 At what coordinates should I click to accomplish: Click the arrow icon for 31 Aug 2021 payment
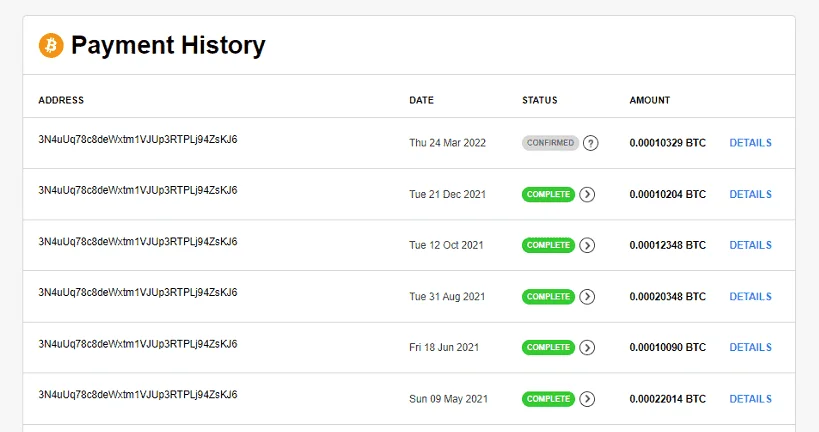[x=587, y=297]
